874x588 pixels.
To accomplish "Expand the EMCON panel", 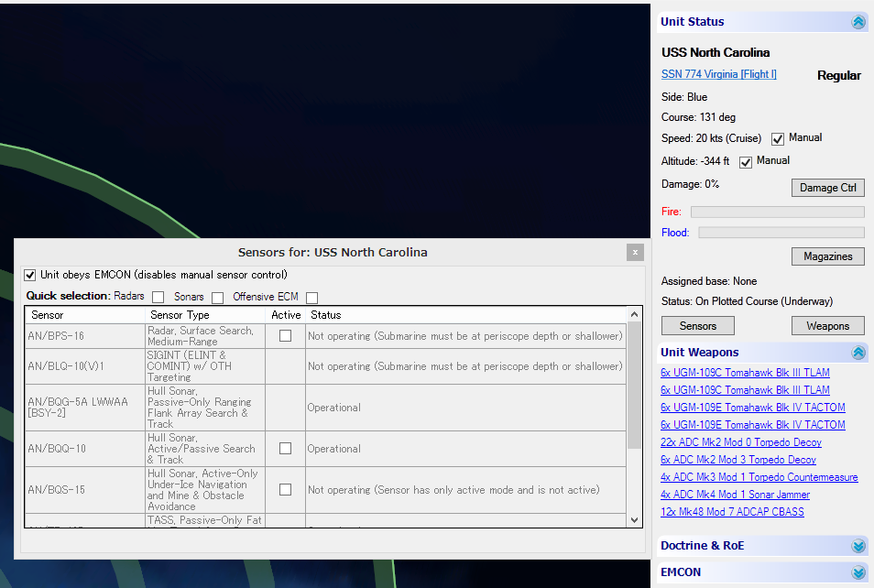I will [x=858, y=572].
